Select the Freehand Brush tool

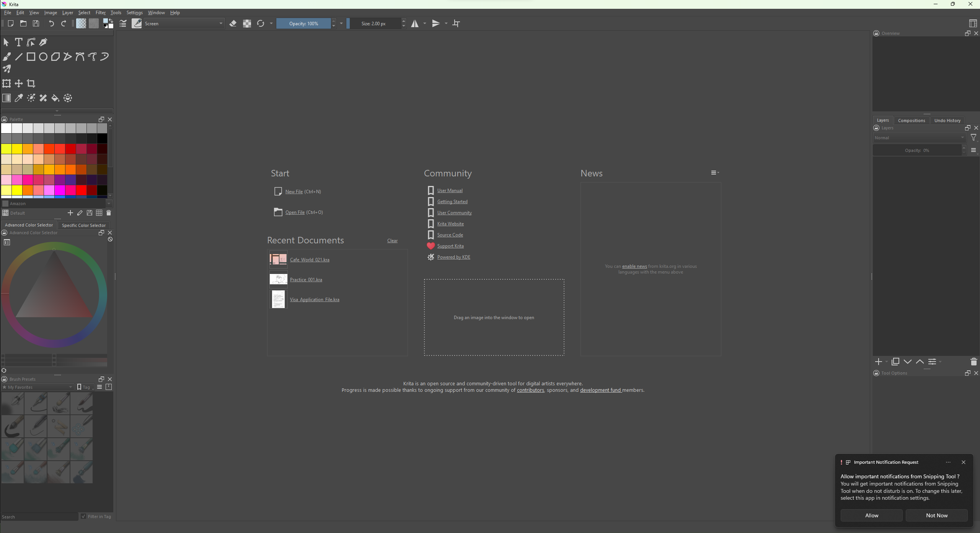[7, 57]
